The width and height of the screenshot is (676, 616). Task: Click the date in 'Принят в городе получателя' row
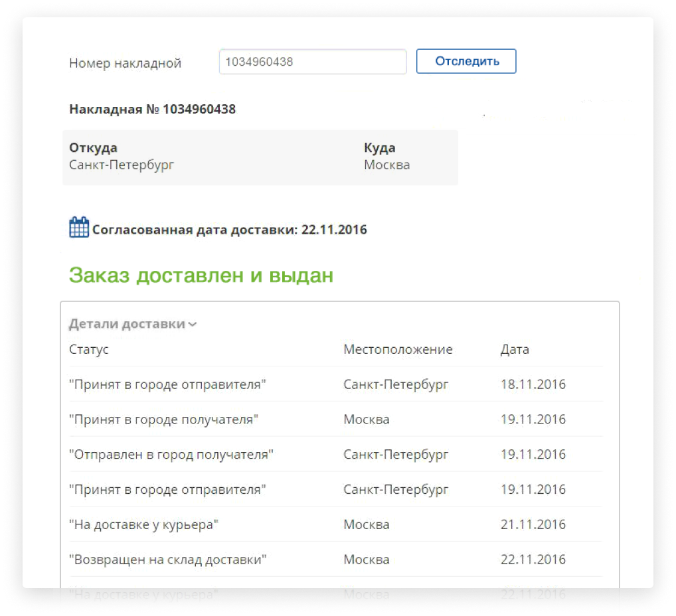(533, 419)
